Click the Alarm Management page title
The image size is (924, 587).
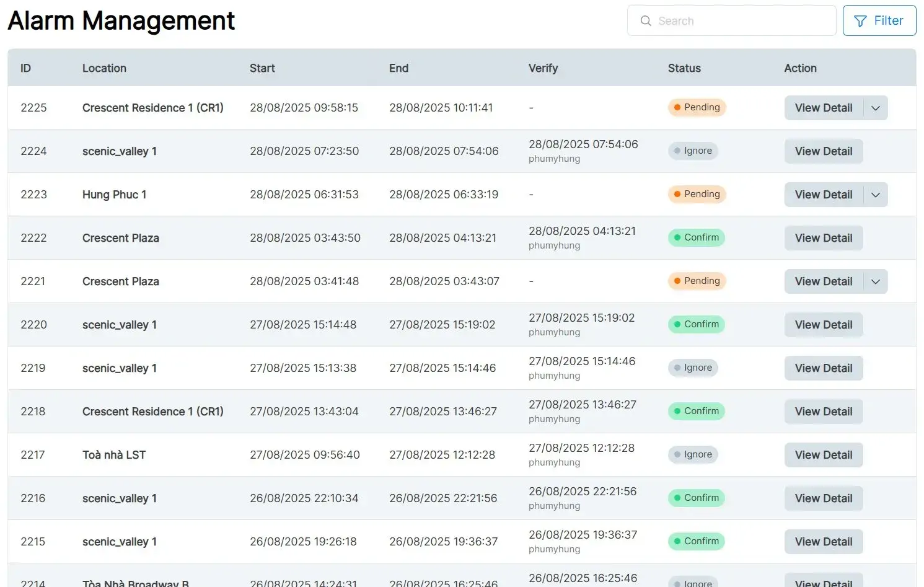[x=121, y=21]
